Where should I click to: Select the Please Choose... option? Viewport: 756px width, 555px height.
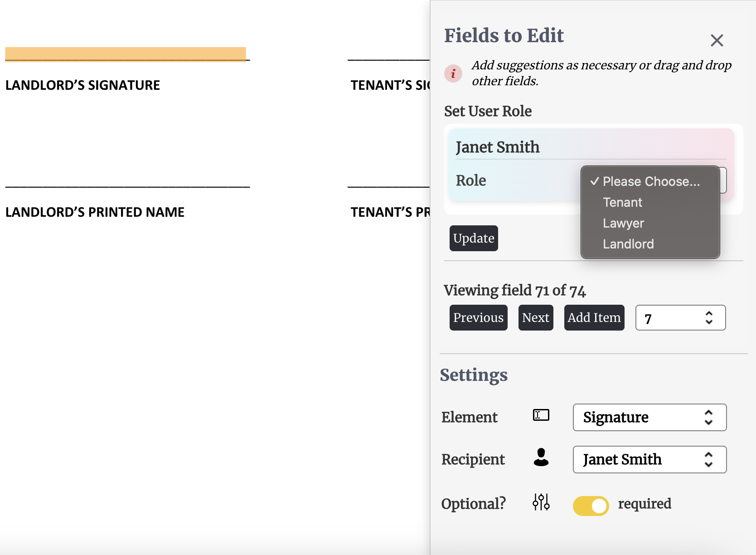point(651,181)
